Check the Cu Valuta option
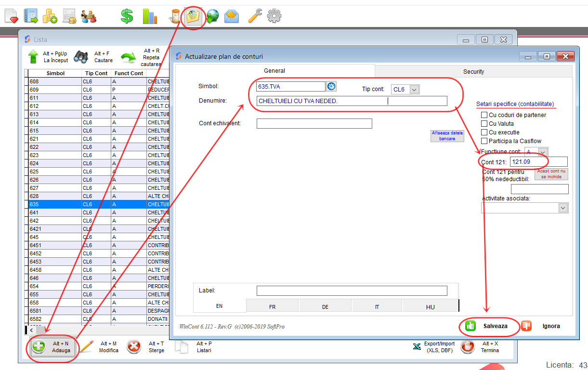588x370 pixels. 484,124
